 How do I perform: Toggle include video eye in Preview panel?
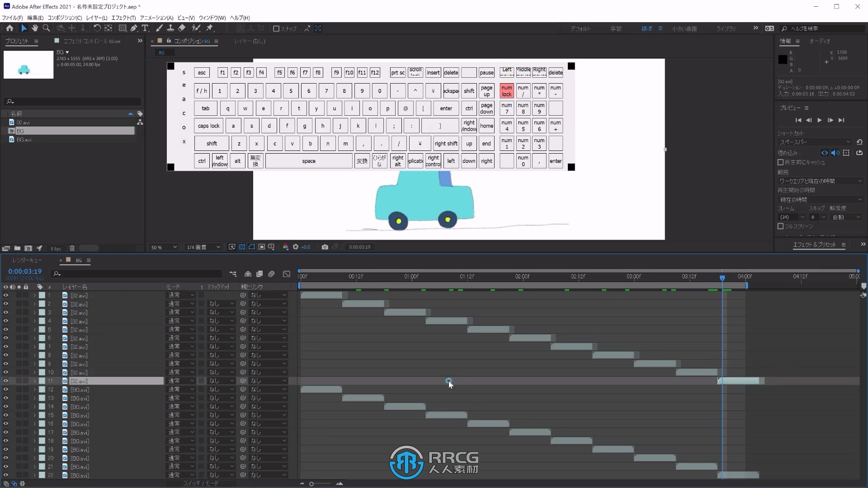(x=825, y=153)
